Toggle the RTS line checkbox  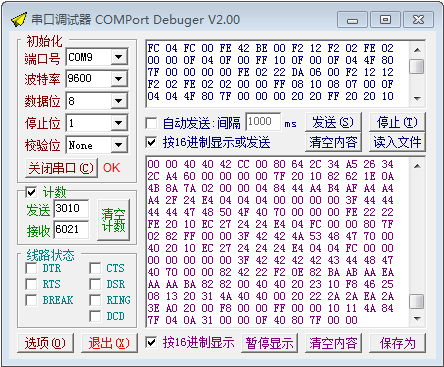31,284
